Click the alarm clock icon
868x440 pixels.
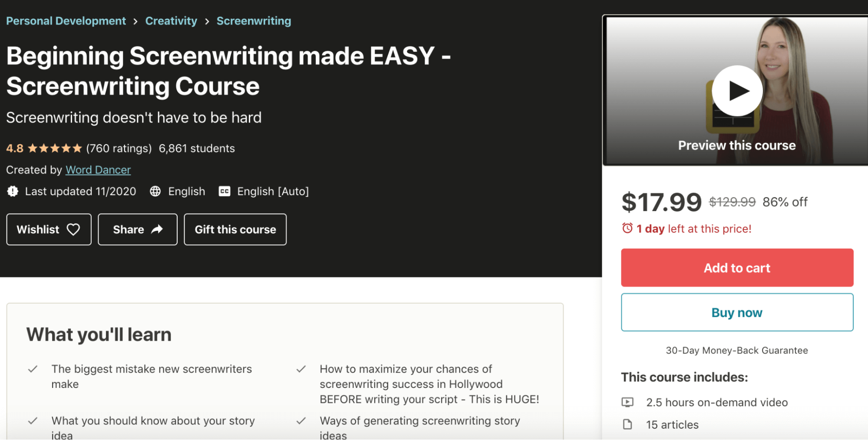[627, 228]
